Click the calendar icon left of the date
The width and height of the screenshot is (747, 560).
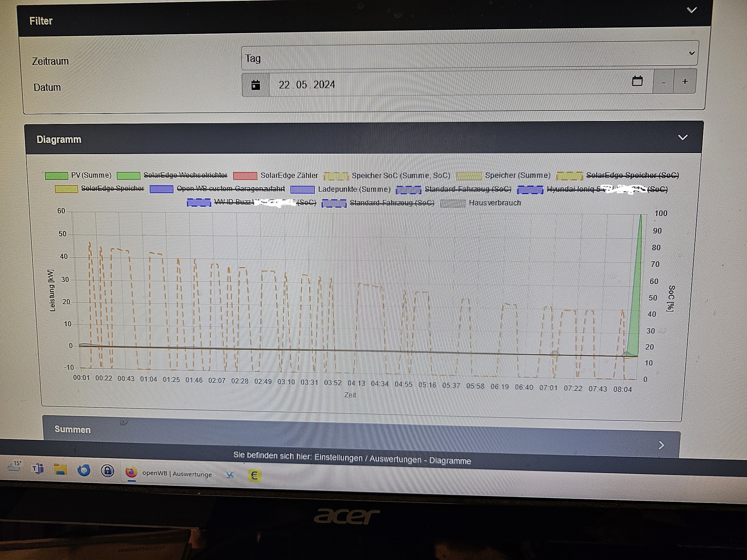tap(256, 85)
